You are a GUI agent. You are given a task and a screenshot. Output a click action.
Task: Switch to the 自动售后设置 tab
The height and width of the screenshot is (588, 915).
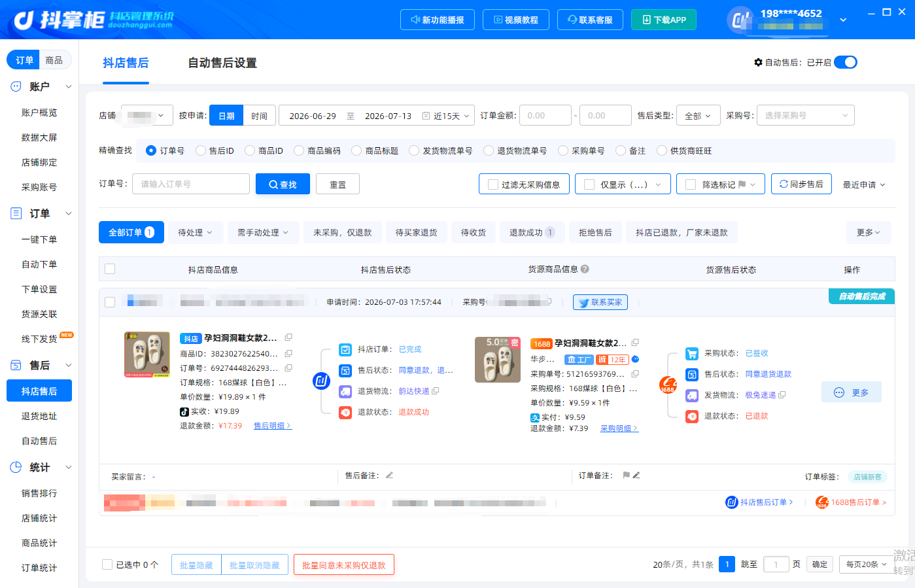tap(222, 63)
